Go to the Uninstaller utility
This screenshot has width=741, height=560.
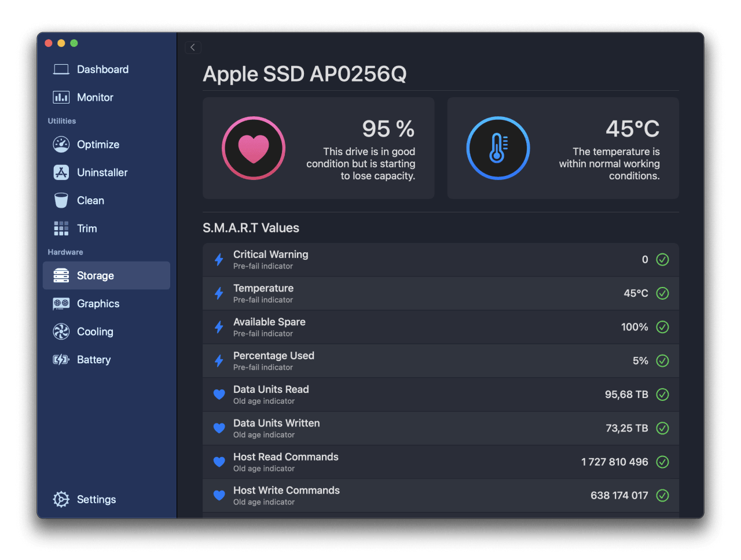coord(107,172)
